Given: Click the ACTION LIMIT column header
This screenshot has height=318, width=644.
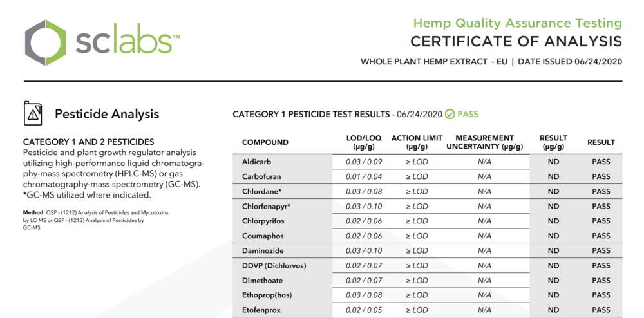Looking at the screenshot, I should (x=417, y=142).
